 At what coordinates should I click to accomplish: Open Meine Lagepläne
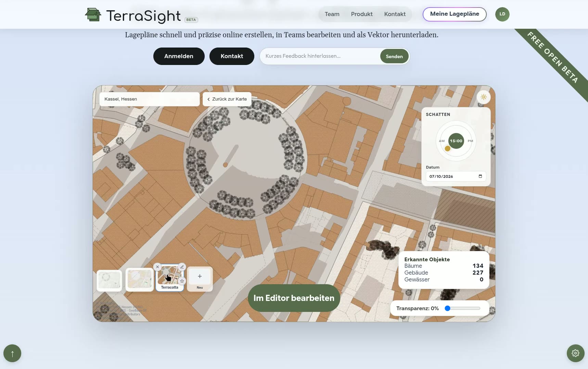point(455,14)
